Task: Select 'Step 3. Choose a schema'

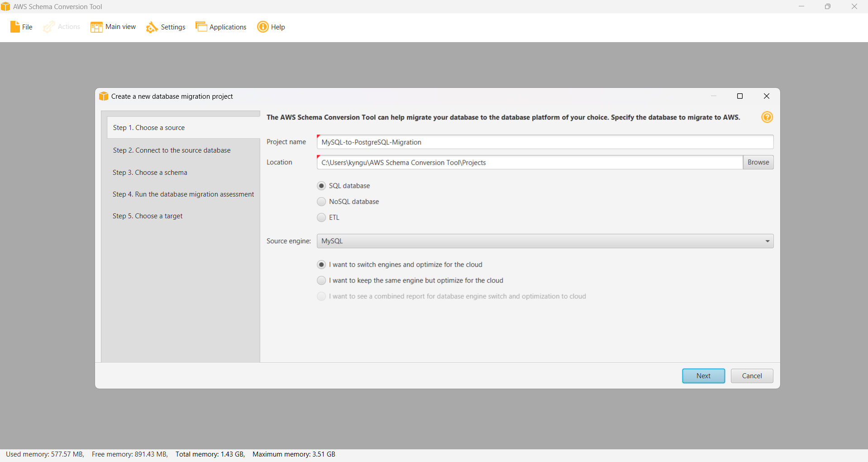Action: [150, 173]
